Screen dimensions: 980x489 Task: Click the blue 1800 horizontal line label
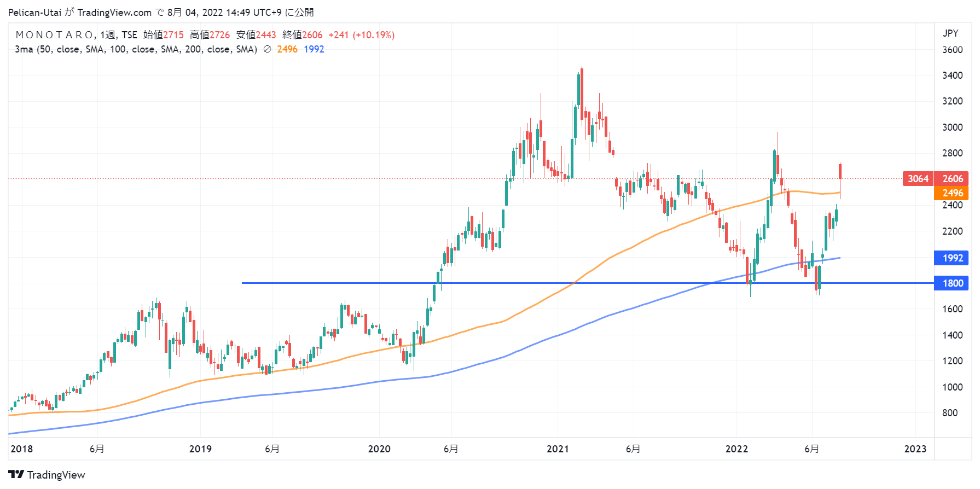(x=952, y=283)
